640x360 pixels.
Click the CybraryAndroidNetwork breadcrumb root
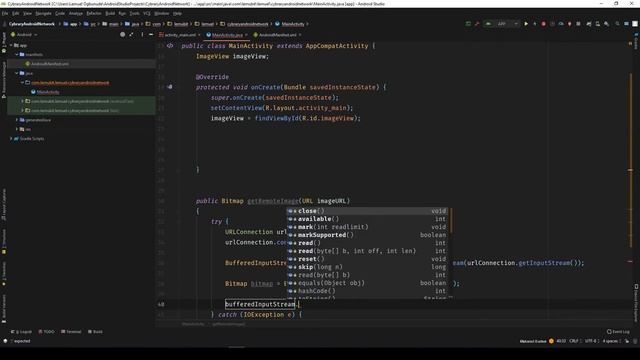[32, 24]
